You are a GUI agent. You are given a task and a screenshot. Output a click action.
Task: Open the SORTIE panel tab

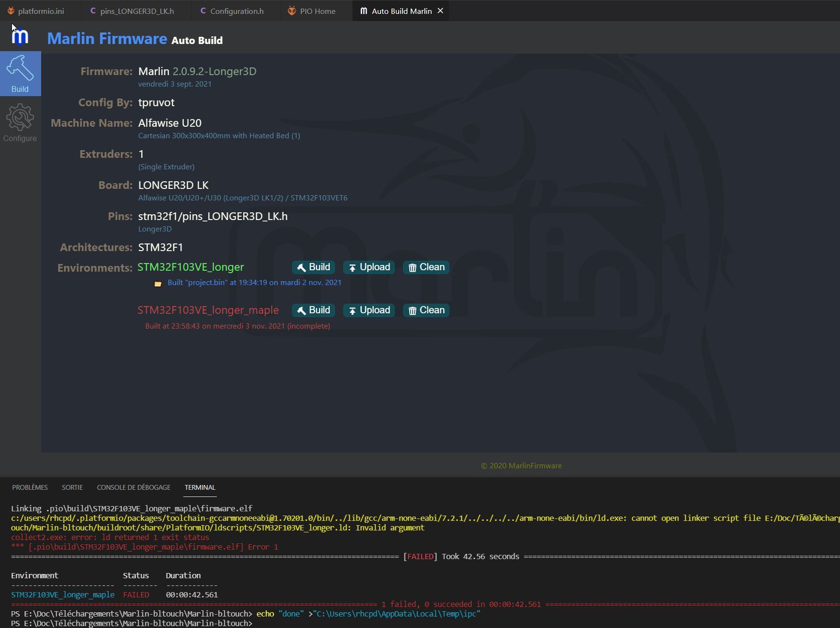click(72, 487)
